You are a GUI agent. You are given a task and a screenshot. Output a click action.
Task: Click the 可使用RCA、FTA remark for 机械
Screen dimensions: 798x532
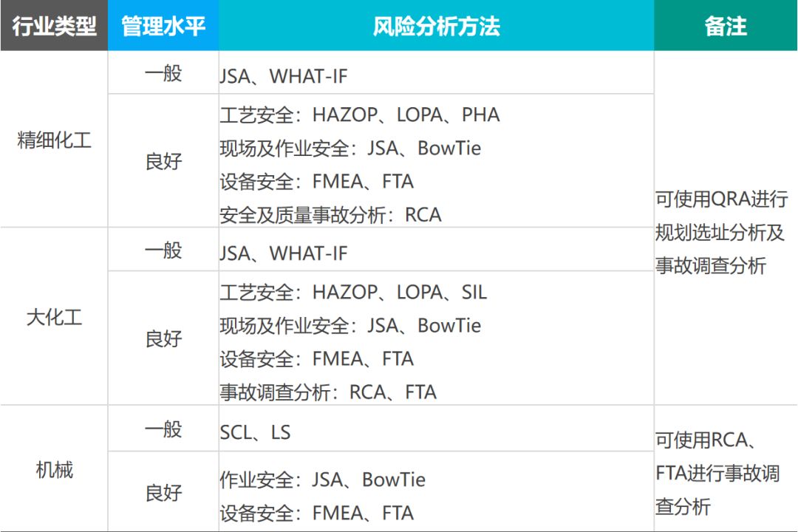[705, 440]
